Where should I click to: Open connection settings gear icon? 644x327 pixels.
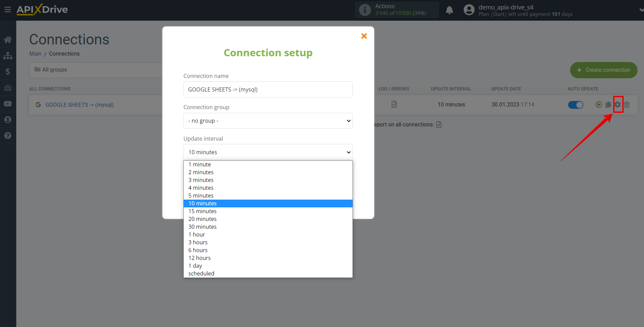click(618, 105)
